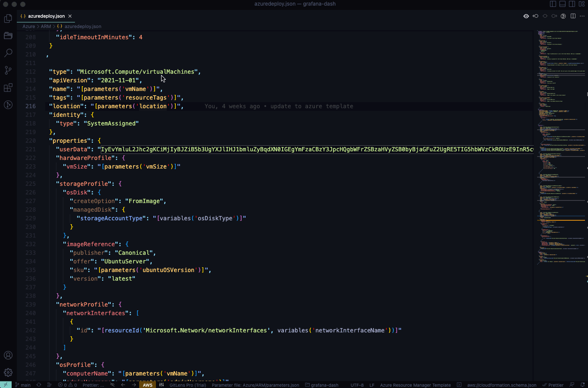Click the sliders settings icon next to AWS
Image resolution: width=588 pixels, height=388 pixels.
pos(162,385)
